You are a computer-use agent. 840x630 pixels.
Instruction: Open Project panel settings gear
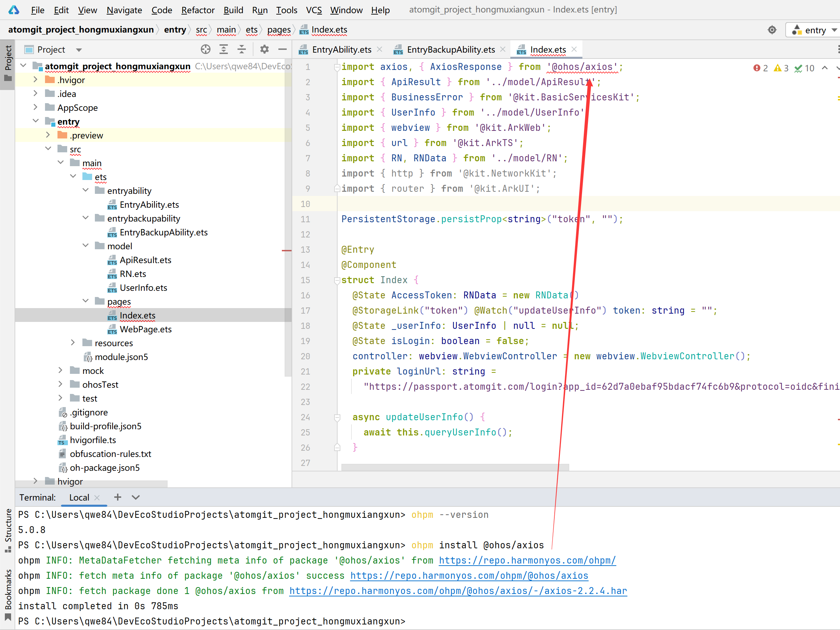coord(264,49)
